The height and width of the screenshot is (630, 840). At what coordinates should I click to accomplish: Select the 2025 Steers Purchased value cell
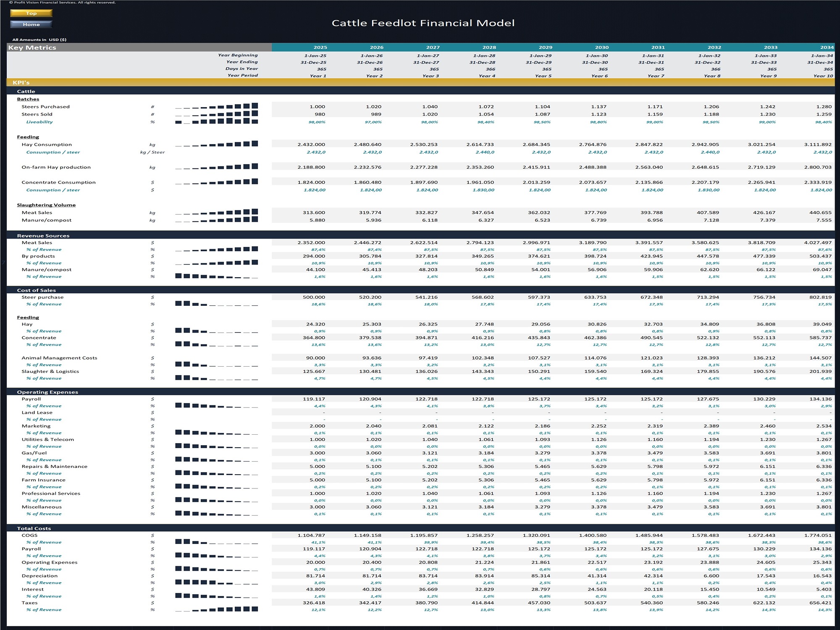coord(317,107)
